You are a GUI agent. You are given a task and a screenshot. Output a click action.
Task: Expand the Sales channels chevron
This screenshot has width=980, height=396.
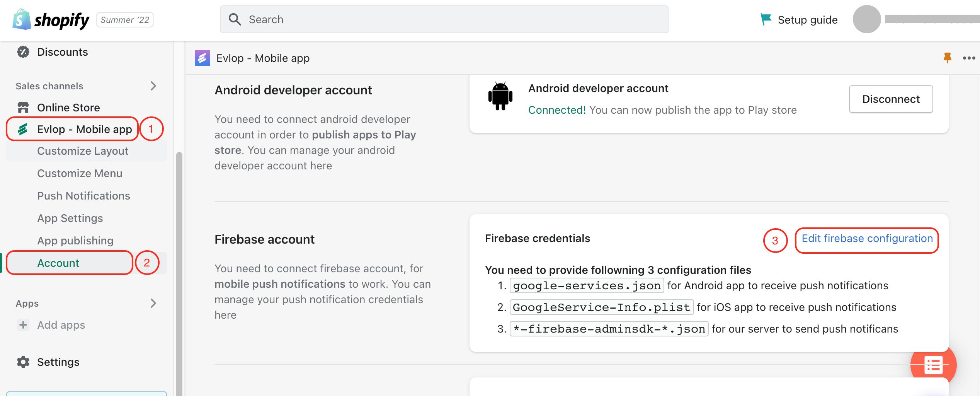coord(153,86)
